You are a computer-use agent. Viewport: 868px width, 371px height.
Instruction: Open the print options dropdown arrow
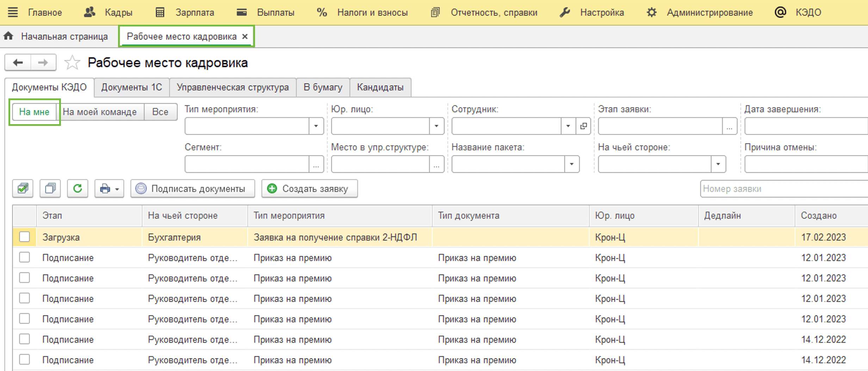click(x=117, y=189)
